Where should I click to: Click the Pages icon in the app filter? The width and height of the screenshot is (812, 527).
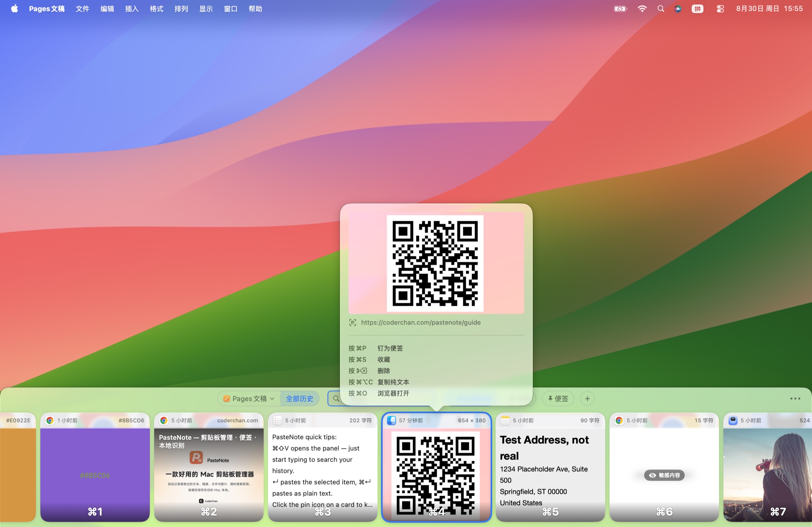tap(226, 398)
